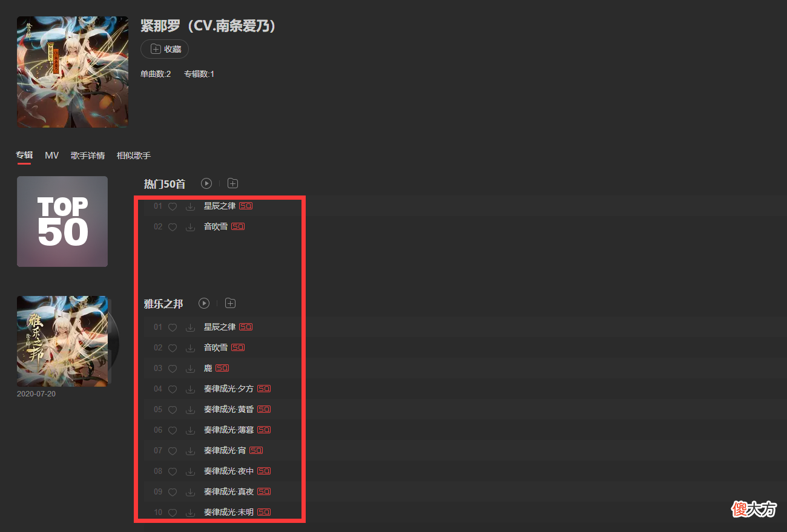Add 热门50首 to a playlist
Viewport: 787px width, 532px height.
click(x=232, y=183)
